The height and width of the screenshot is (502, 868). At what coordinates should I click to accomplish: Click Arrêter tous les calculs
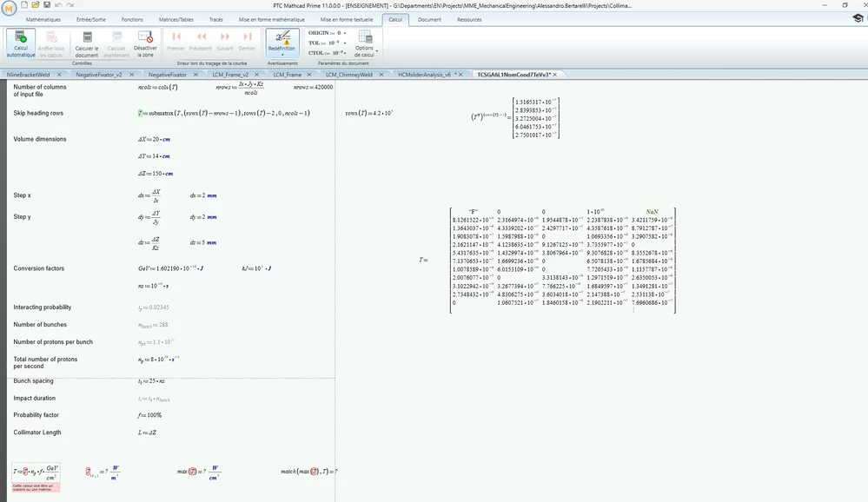tap(51, 43)
